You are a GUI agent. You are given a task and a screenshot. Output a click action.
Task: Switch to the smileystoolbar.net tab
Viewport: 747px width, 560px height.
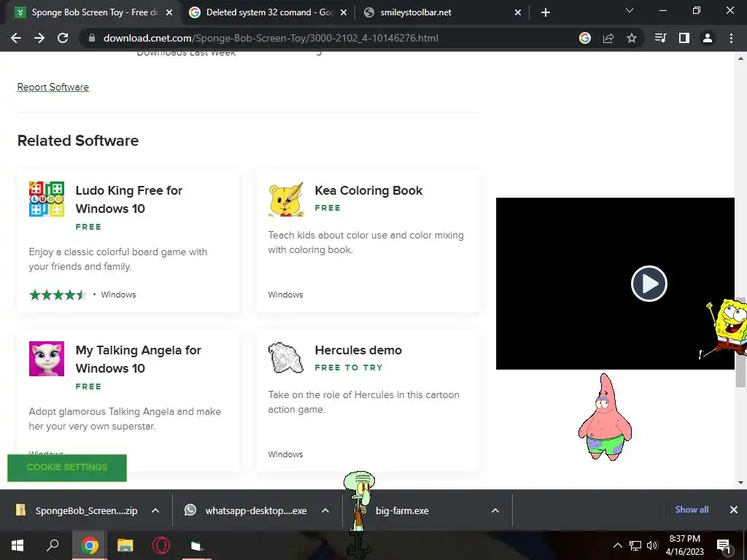click(x=443, y=12)
